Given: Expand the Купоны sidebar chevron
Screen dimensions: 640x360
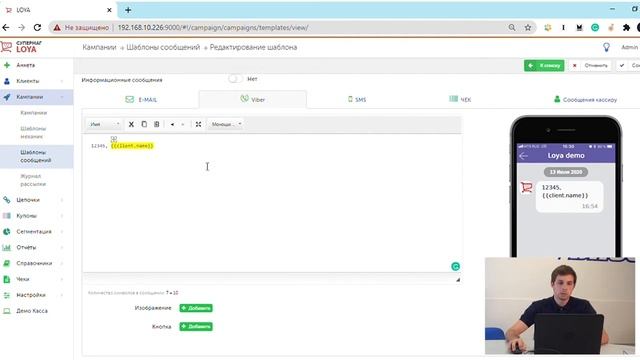Looking at the screenshot, I should pyautogui.click(x=62, y=216).
